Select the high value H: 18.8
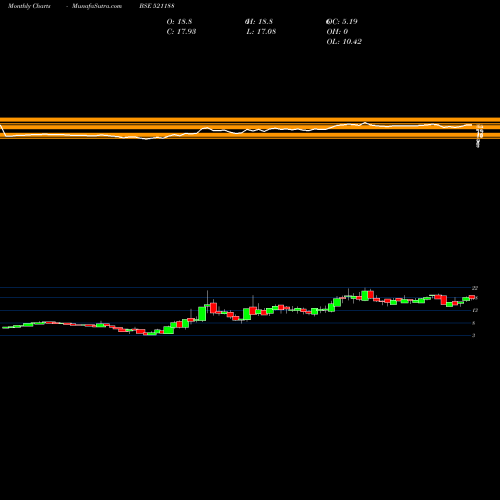 click(x=259, y=22)
